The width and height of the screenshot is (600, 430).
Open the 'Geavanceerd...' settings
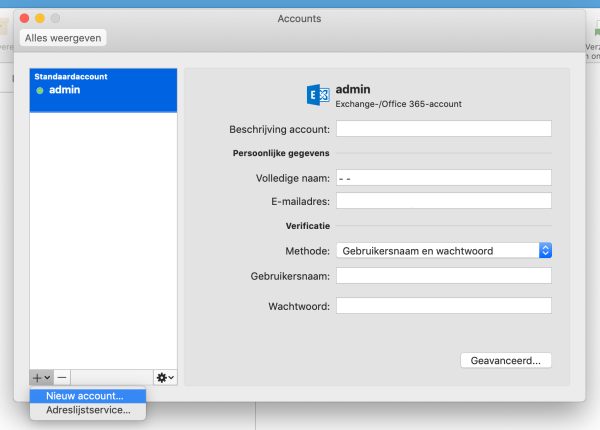point(505,360)
